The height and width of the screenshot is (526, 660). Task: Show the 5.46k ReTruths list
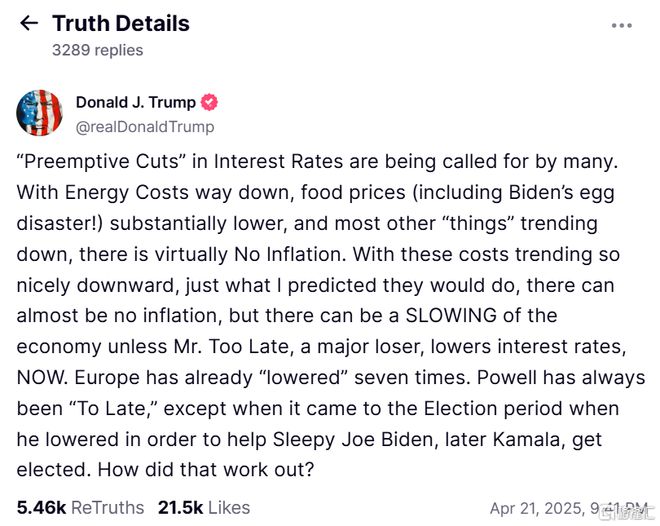pyautogui.click(x=80, y=507)
